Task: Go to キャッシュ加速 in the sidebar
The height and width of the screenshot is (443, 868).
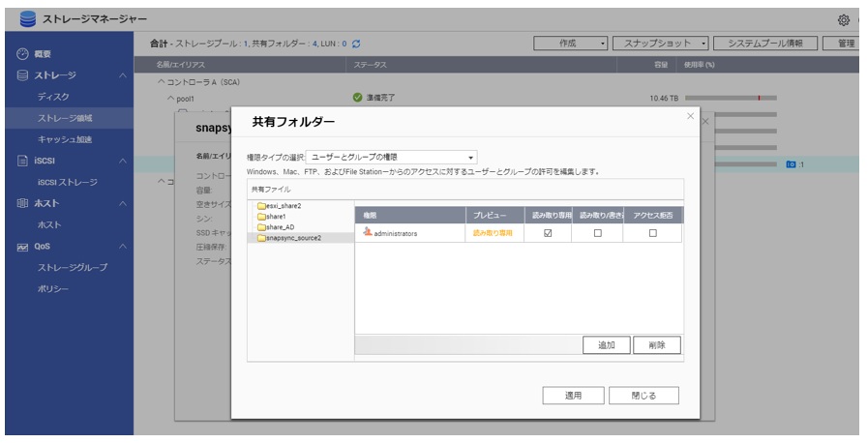Action: click(x=64, y=139)
